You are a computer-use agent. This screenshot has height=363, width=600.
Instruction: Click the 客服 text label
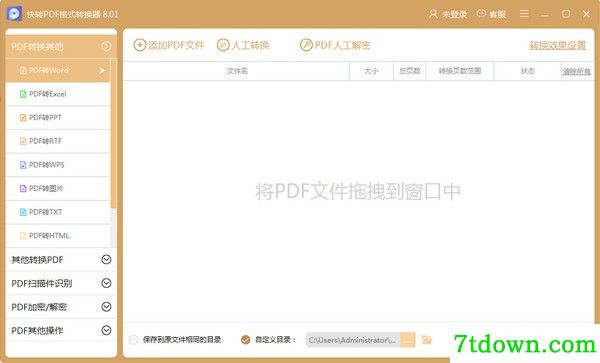(x=497, y=15)
